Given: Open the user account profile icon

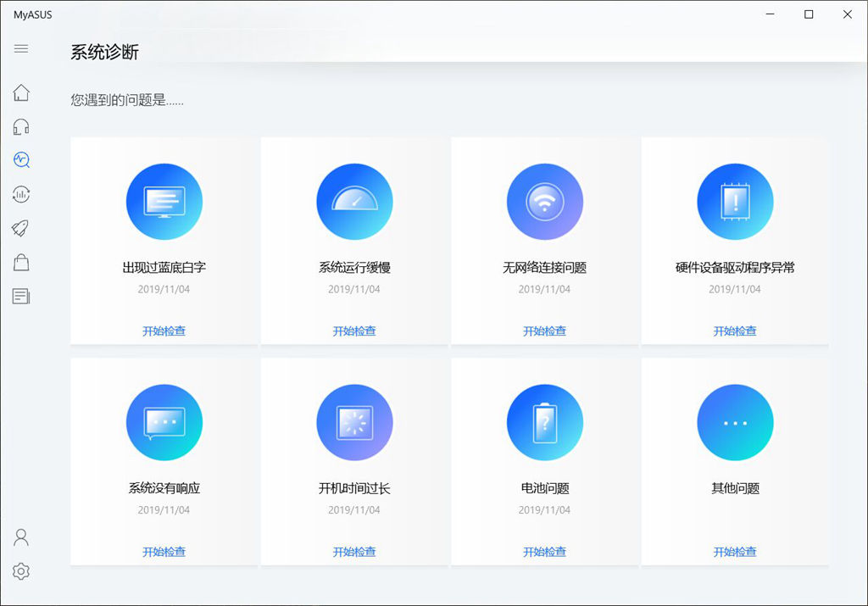Looking at the screenshot, I should (21, 537).
